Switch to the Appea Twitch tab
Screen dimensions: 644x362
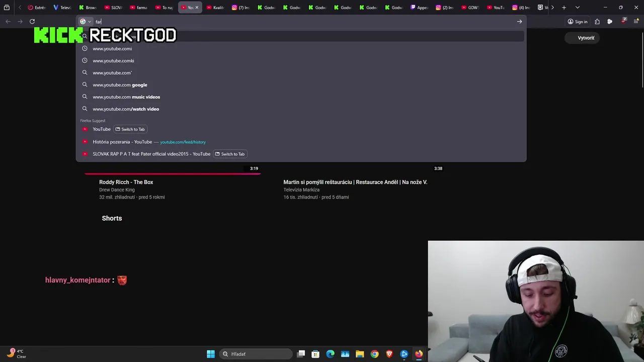419,8
